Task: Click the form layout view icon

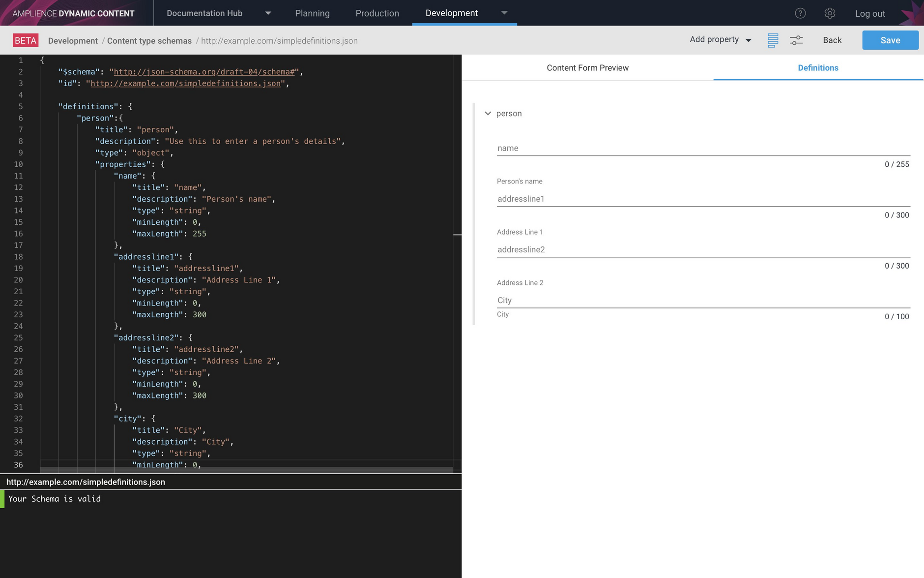Action: click(x=773, y=40)
